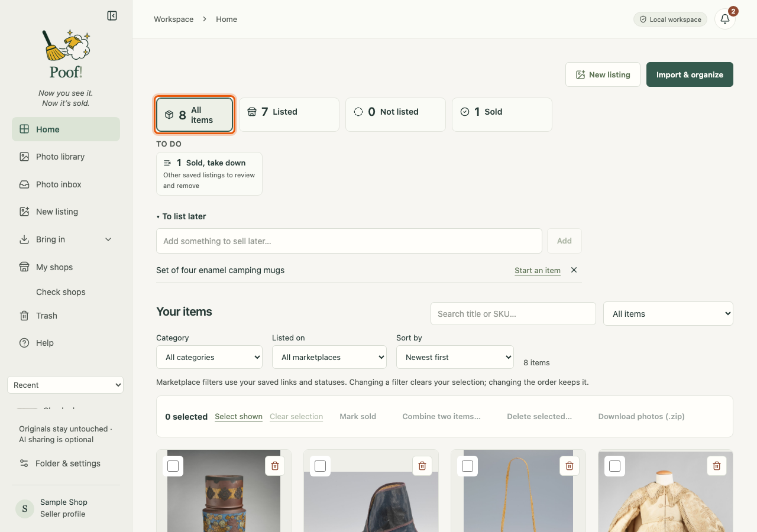Viewport: 757px width, 532px height.
Task: Select the 1 Sold filter tab
Action: click(x=502, y=115)
